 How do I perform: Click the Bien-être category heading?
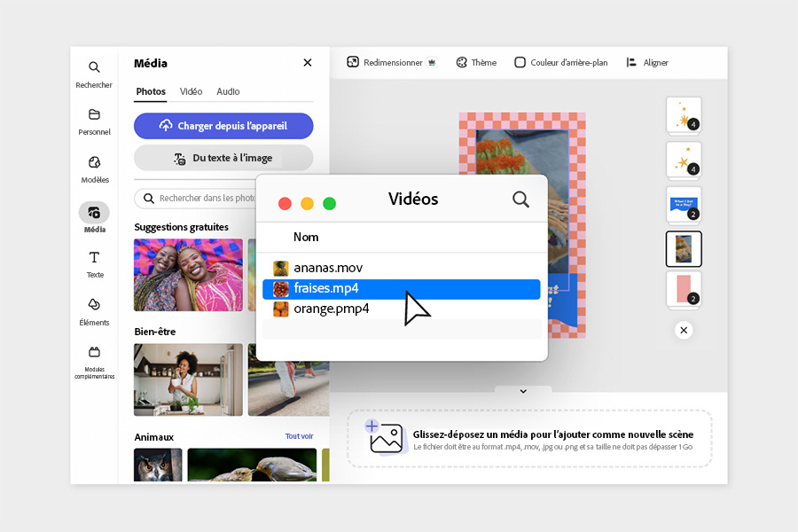[154, 332]
